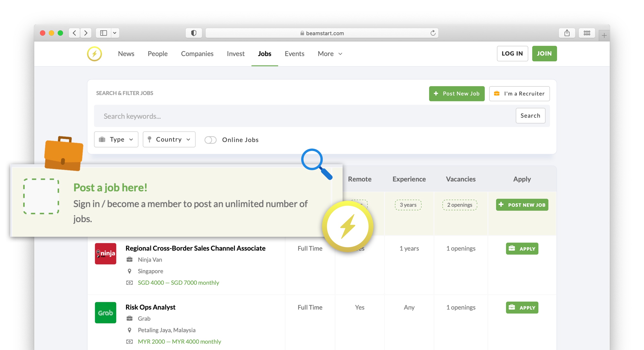
Task: Click the LOG IN button
Action: pyautogui.click(x=512, y=54)
